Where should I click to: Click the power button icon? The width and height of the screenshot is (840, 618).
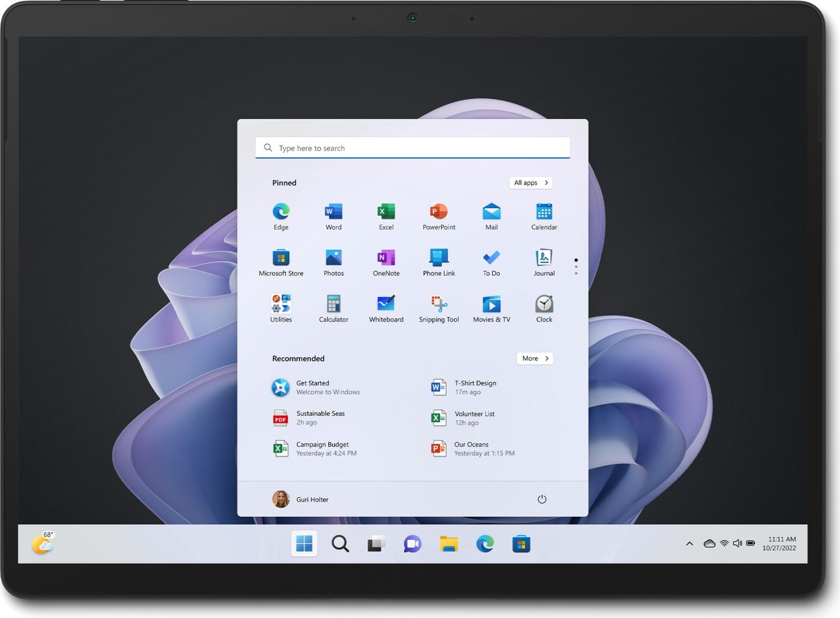tap(542, 499)
